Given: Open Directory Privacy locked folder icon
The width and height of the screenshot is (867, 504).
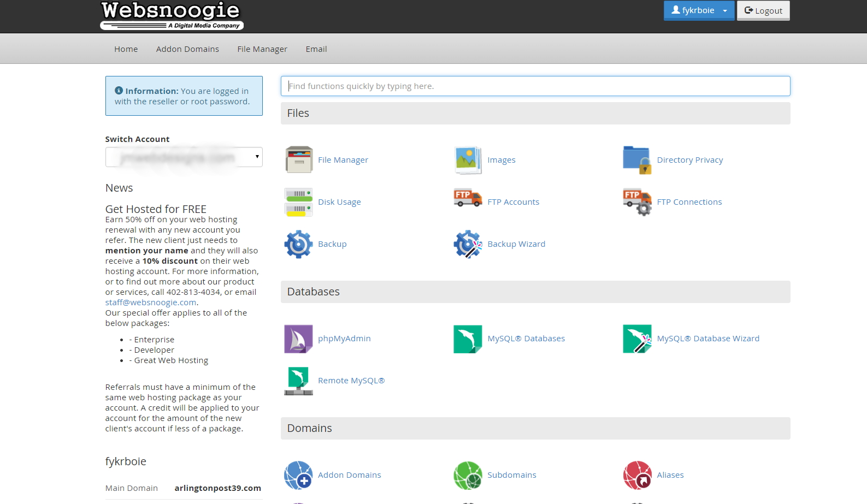Looking at the screenshot, I should [x=637, y=159].
